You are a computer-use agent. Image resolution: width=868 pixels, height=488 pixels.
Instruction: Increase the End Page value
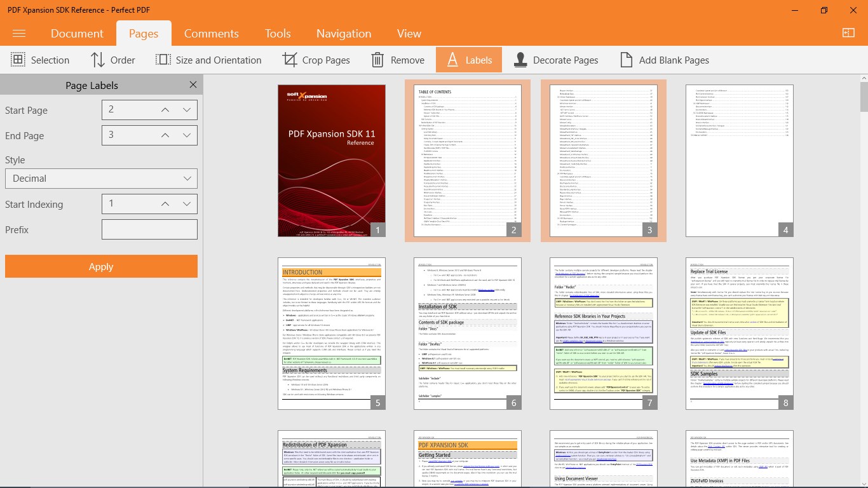[x=165, y=135]
